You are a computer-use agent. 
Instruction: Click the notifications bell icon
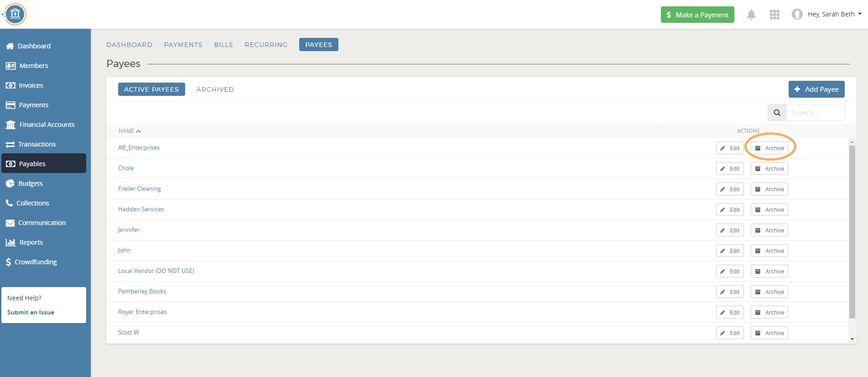(751, 15)
